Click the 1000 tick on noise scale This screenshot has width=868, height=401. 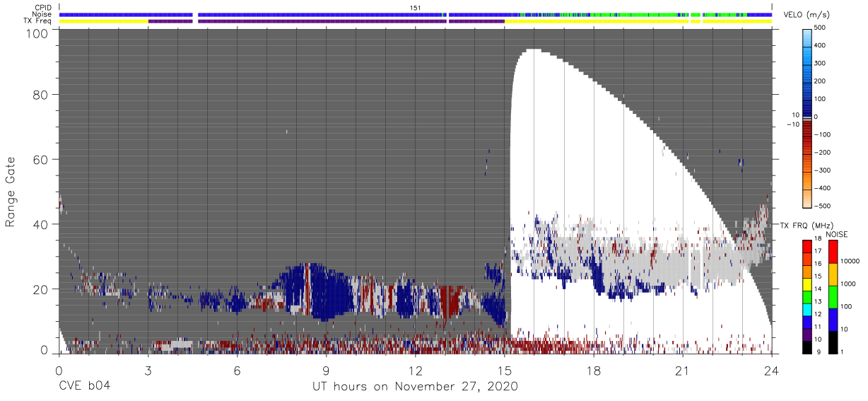tap(848, 283)
